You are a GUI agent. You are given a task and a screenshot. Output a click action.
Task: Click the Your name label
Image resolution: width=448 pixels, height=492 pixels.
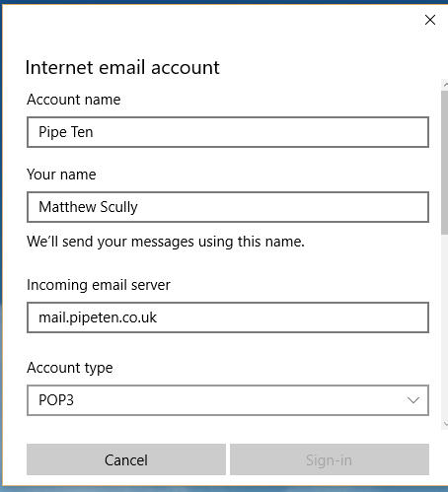[x=61, y=175]
